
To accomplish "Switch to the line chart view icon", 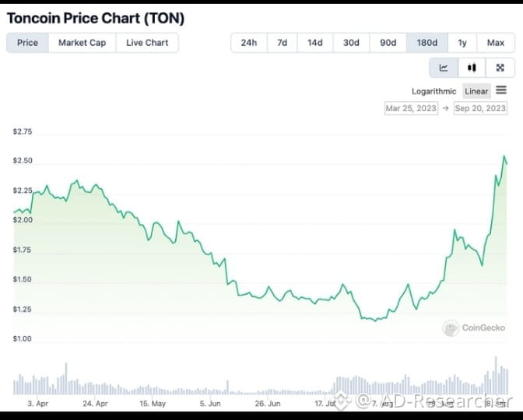I will pos(444,68).
